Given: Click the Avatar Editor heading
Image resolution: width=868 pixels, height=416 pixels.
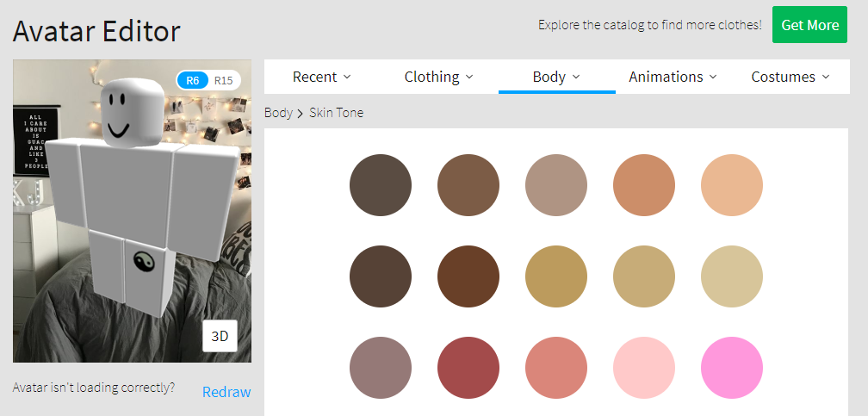Looking at the screenshot, I should (x=96, y=30).
